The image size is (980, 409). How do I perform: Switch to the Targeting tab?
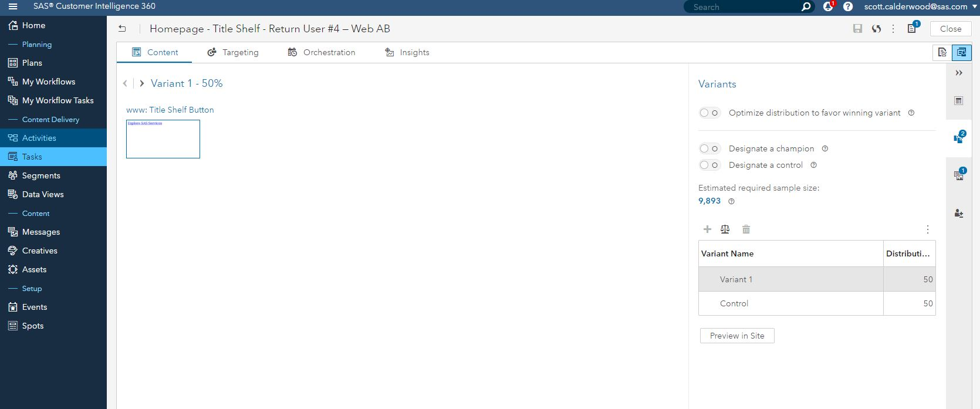[x=233, y=52]
